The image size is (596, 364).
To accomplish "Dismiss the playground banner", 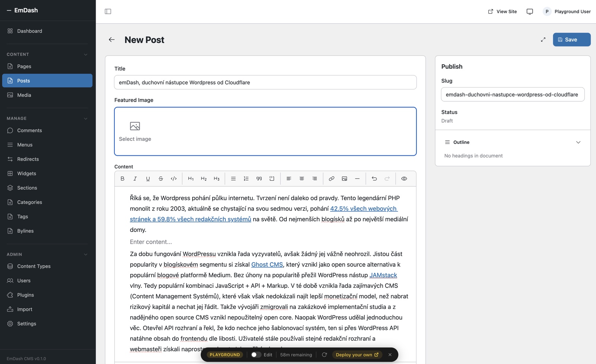I will (390, 355).
